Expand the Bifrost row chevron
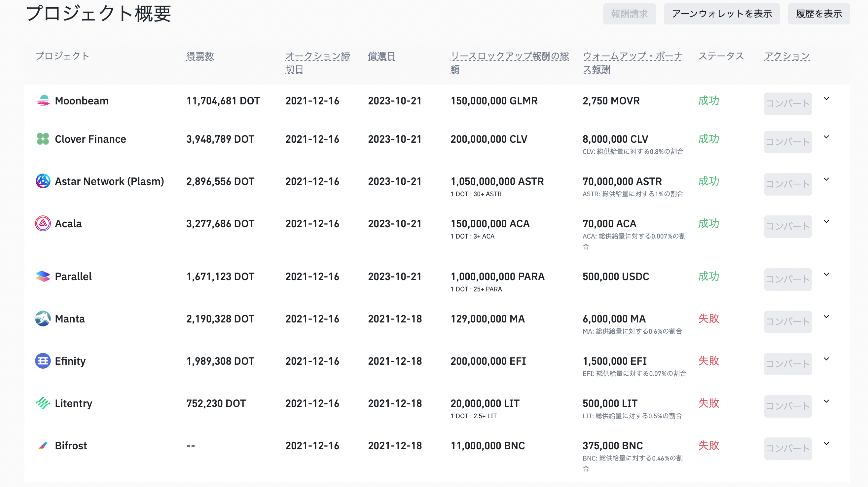Viewport: 868px width, 487px height. (826, 444)
